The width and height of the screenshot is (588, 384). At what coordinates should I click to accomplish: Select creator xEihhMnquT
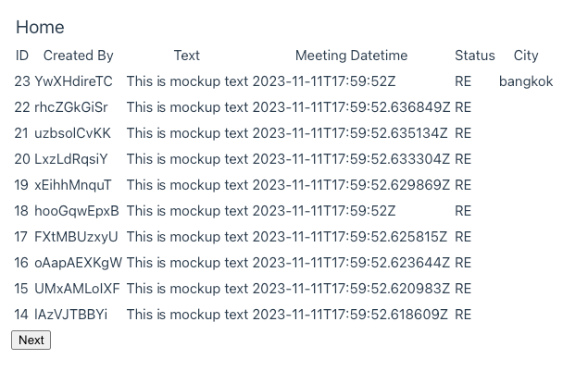[x=73, y=185]
